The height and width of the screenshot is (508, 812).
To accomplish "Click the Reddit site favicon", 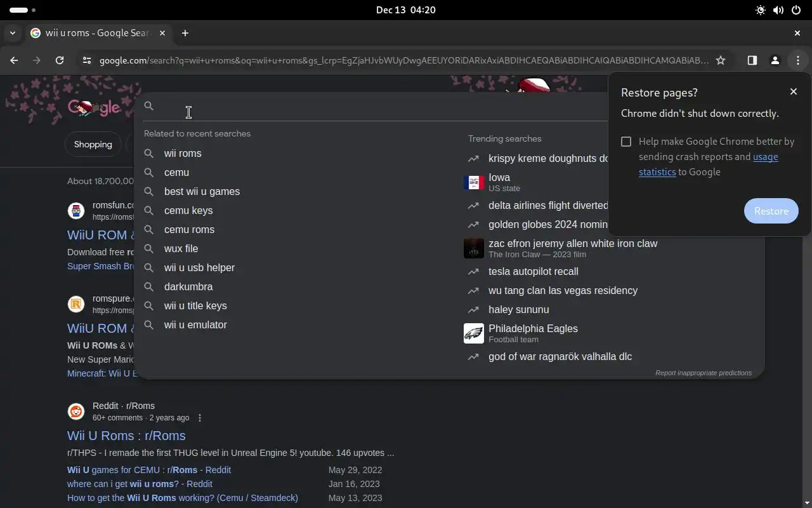I will tap(76, 411).
